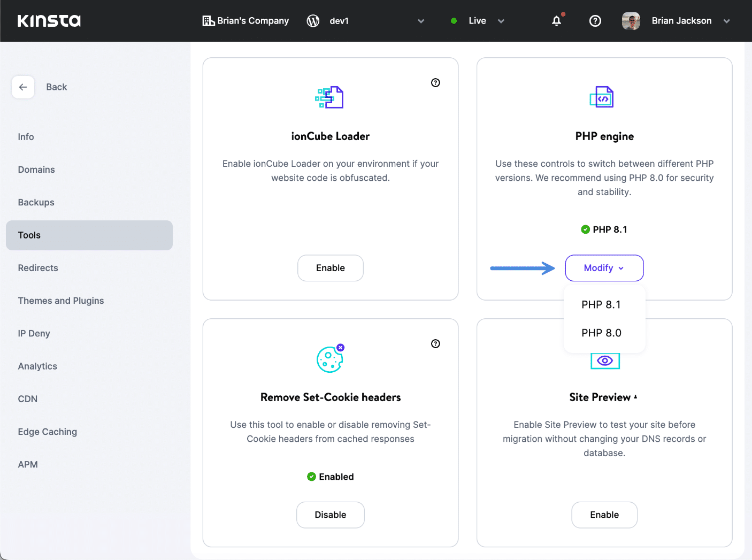Disable Remove Set-Cookie headers
The width and height of the screenshot is (752, 560).
click(330, 515)
